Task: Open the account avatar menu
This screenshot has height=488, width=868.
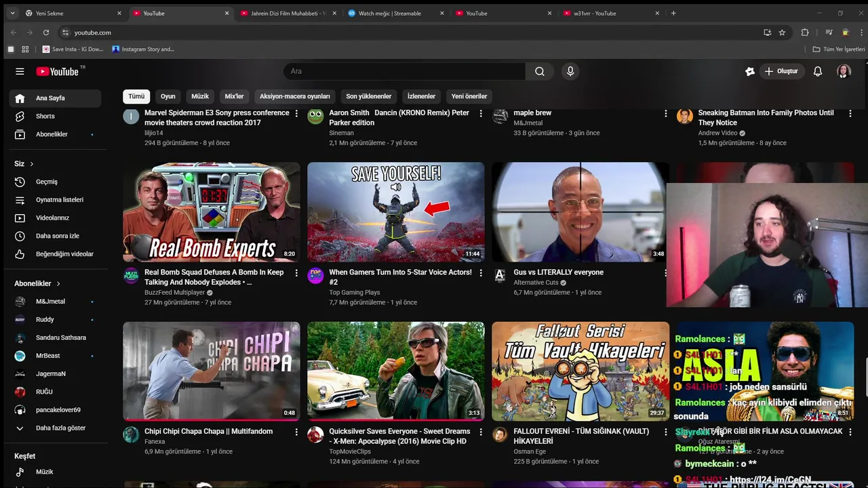Action: (x=844, y=71)
